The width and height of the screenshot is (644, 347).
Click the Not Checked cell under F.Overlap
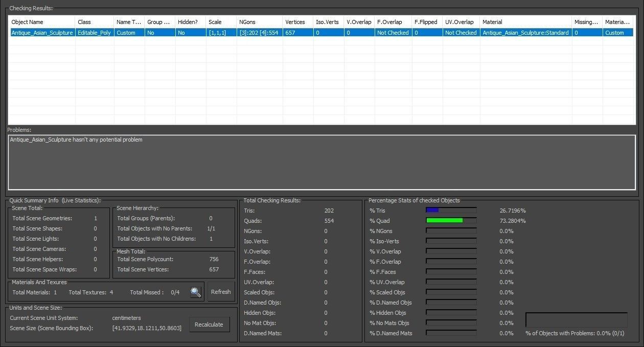point(393,33)
